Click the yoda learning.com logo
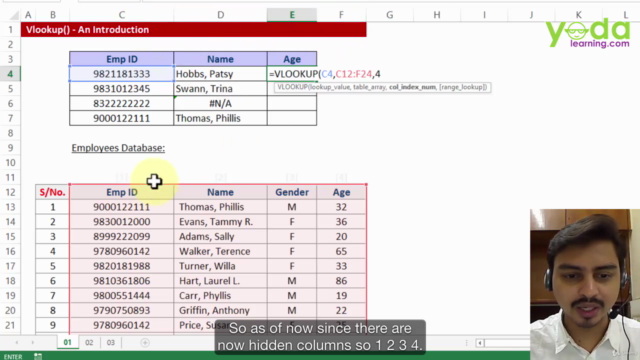Viewport: 640px width, 360px height. pos(588,33)
